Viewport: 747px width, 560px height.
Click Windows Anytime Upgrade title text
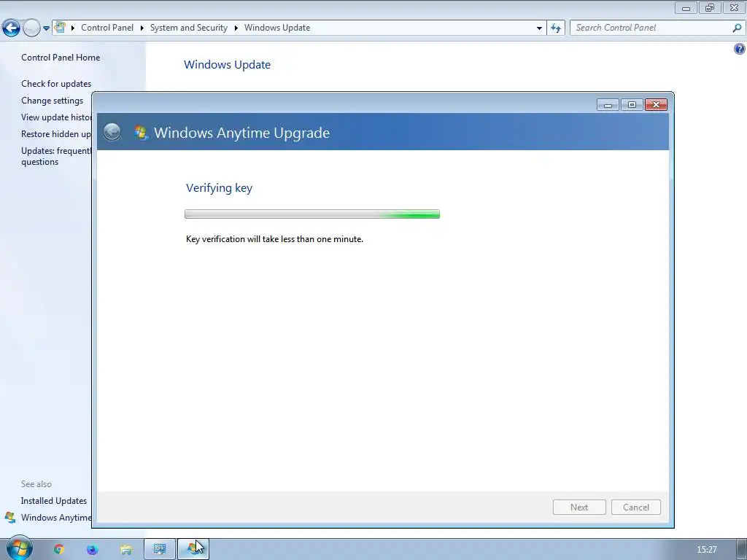click(x=241, y=133)
